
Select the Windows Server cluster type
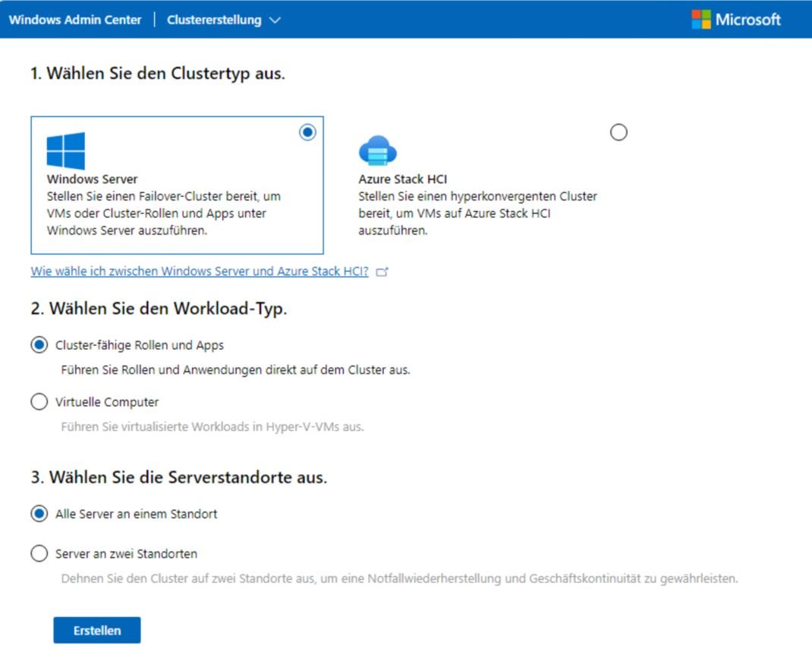(x=307, y=132)
